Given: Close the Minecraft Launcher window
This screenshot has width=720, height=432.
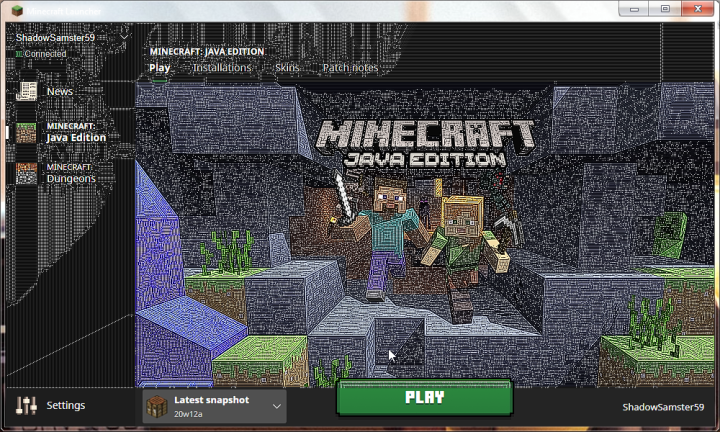Looking at the screenshot, I should 698,9.
